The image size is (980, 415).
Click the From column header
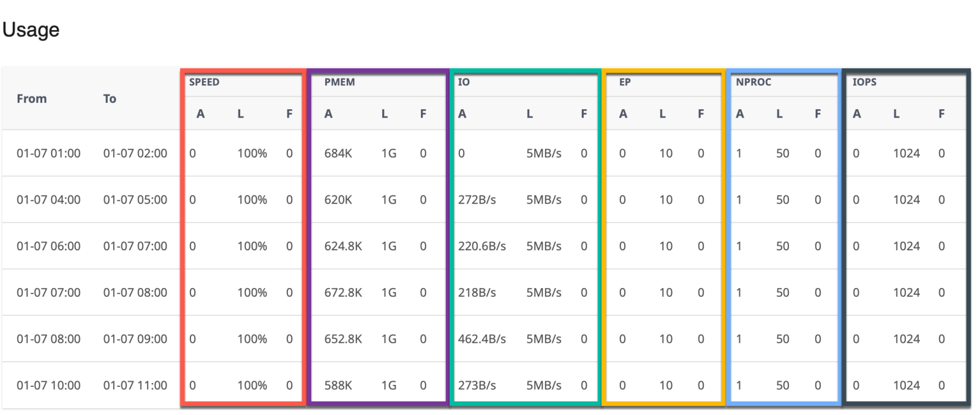pyautogui.click(x=32, y=99)
